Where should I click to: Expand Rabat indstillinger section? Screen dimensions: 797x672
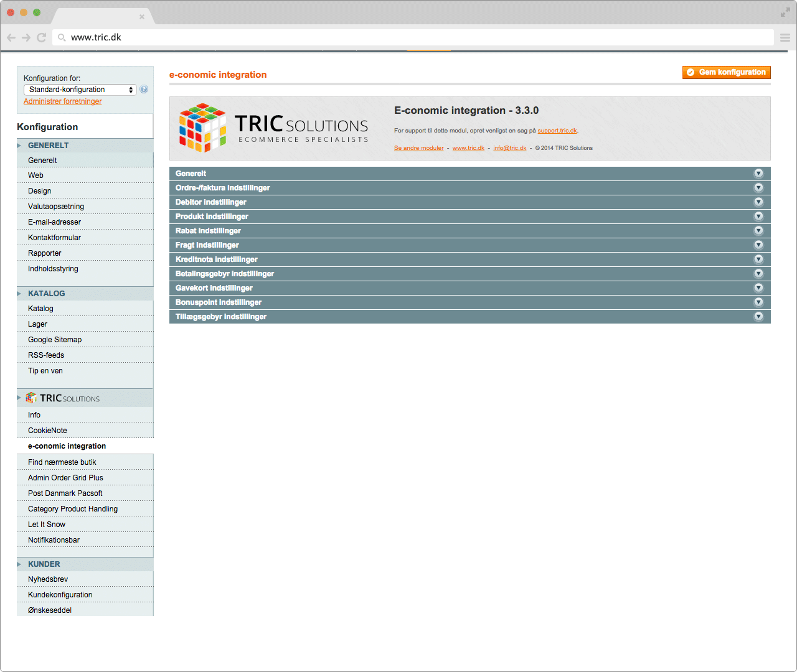coord(470,231)
